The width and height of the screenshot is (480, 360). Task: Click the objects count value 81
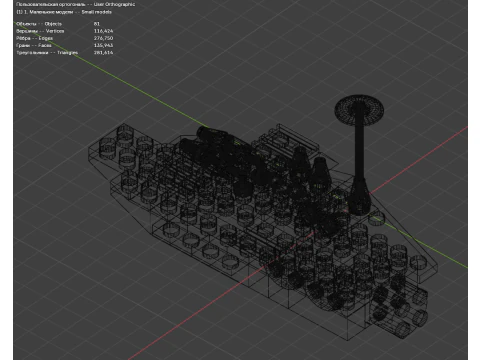tap(97, 24)
